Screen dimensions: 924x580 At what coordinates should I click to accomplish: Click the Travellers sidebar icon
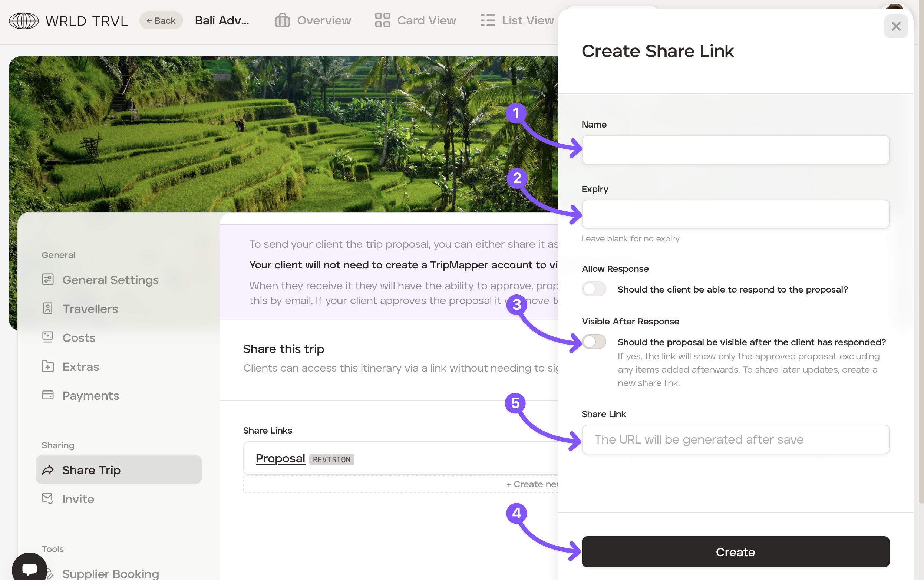[x=47, y=309]
